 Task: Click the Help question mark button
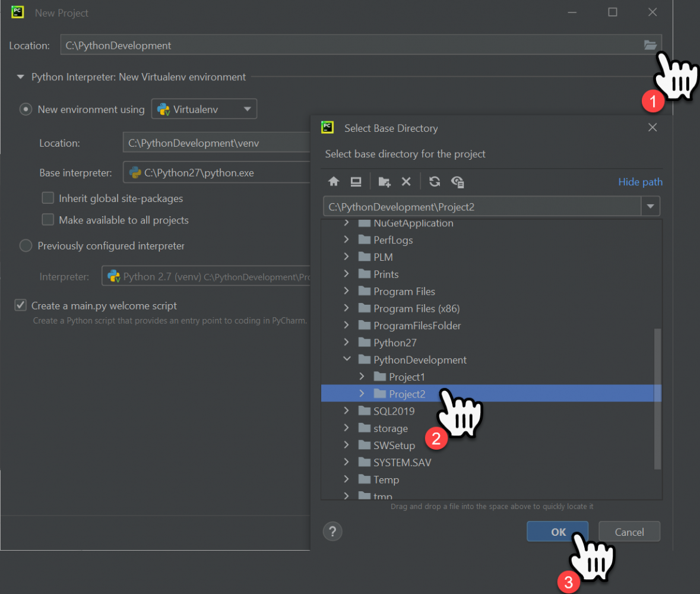tap(333, 531)
